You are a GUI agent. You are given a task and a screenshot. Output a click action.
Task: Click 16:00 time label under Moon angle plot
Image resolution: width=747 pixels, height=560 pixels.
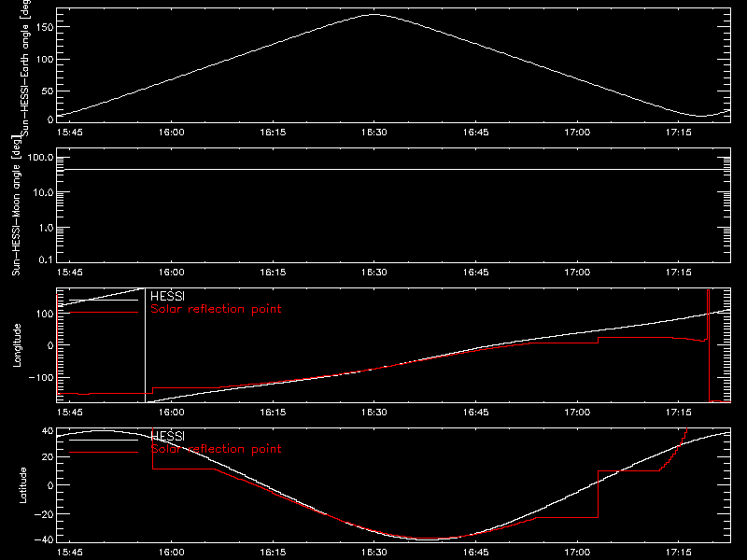pos(171,273)
